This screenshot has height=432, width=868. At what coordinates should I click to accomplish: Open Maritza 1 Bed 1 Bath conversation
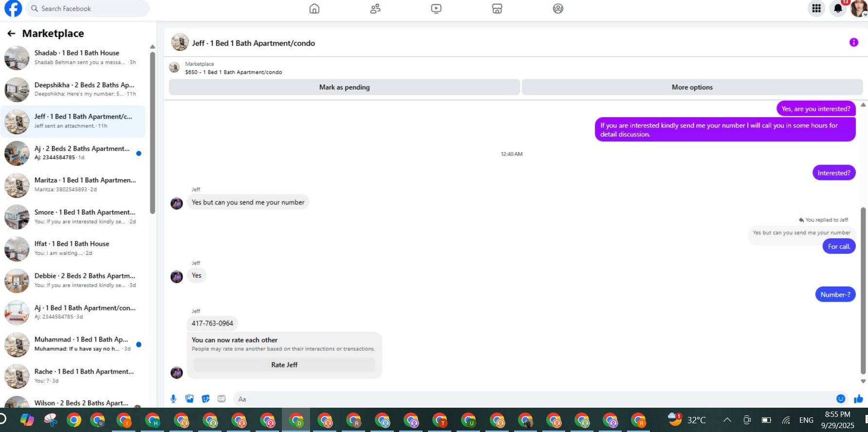[73, 185]
